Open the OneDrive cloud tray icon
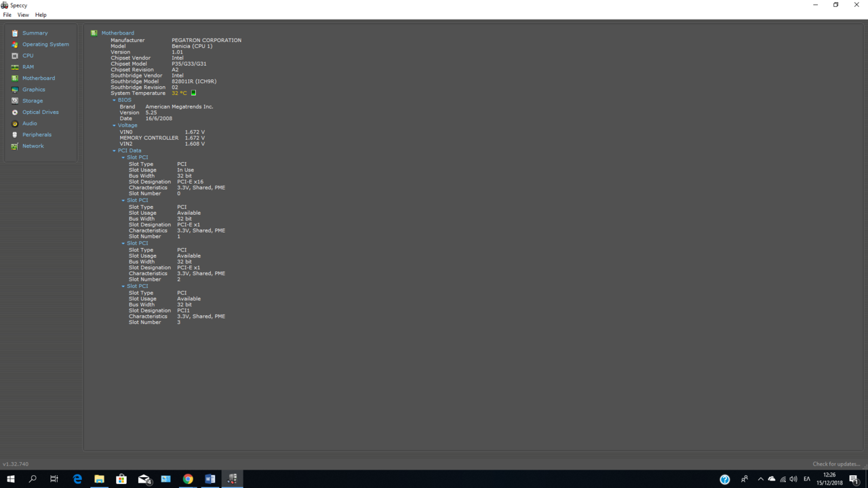 (772, 479)
